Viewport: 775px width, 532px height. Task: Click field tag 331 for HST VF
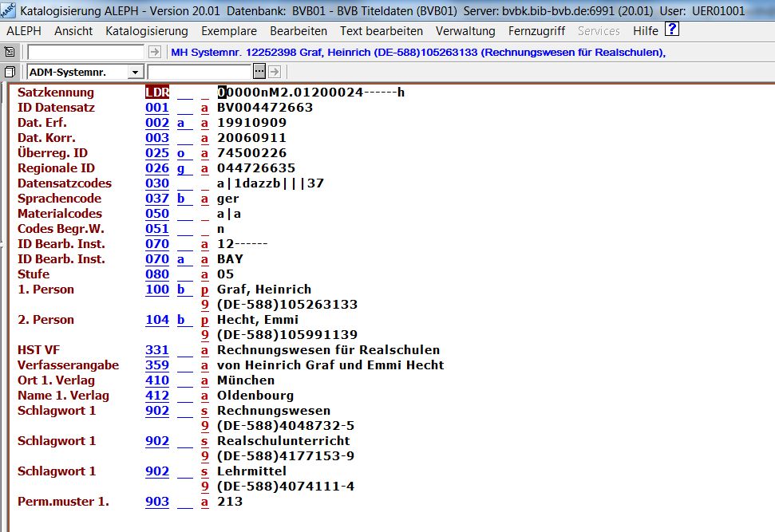point(157,350)
